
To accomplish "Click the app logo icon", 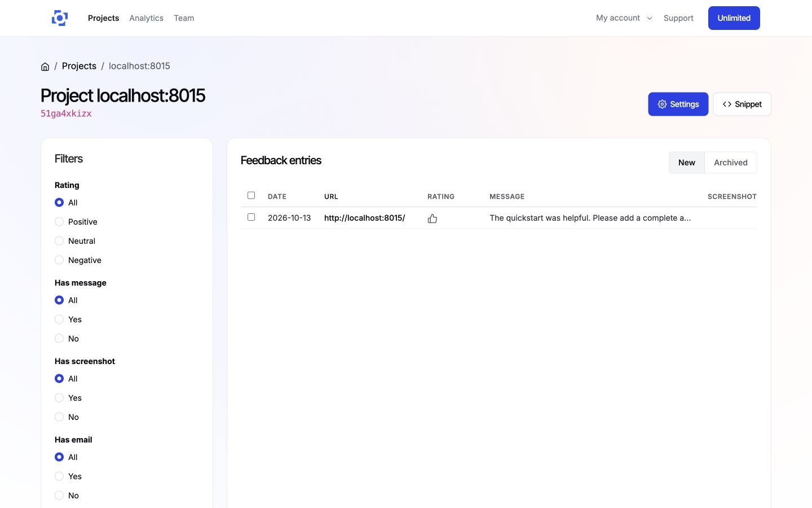I will [60, 18].
